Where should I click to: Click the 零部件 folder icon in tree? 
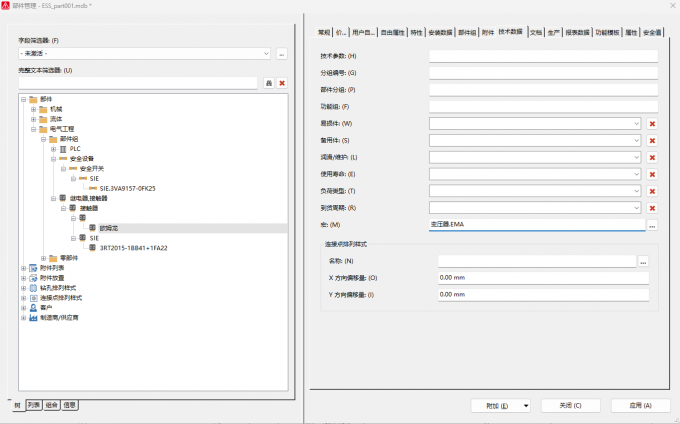click(x=53, y=258)
